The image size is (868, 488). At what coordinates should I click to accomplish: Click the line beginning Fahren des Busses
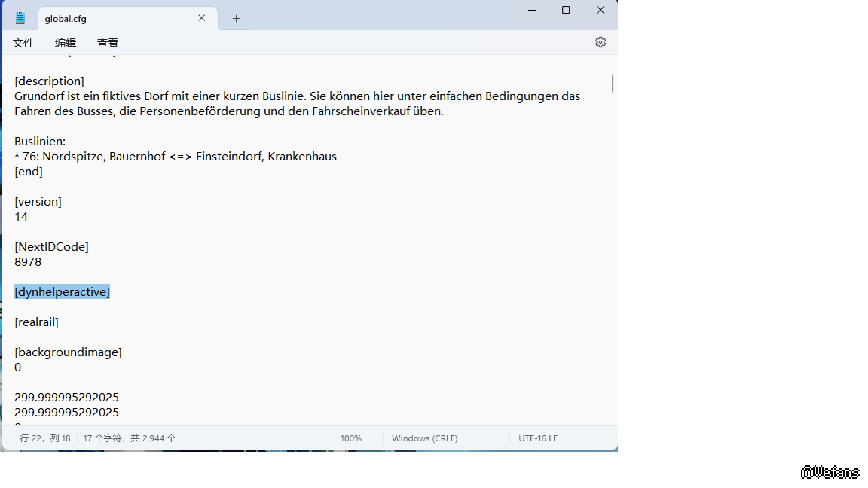point(229,111)
